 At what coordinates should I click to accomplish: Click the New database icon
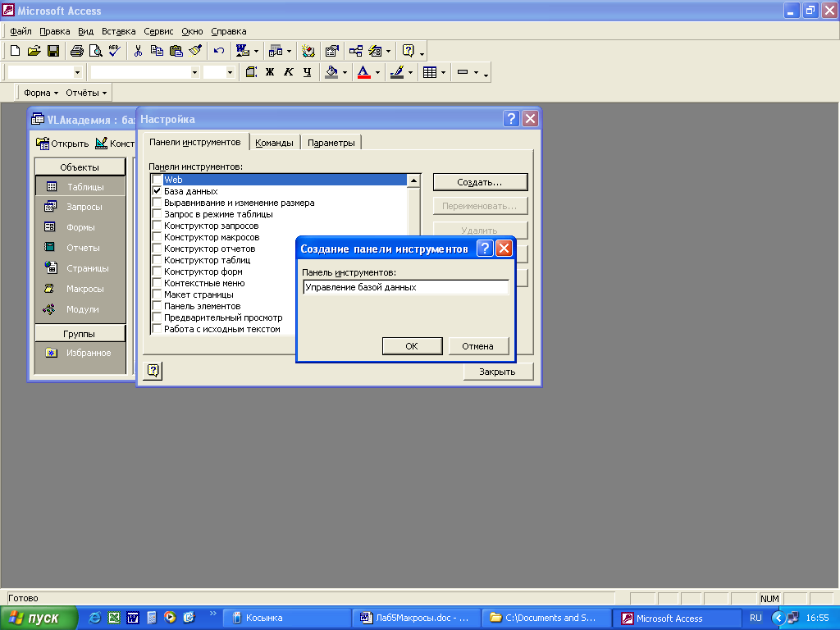pyautogui.click(x=15, y=51)
